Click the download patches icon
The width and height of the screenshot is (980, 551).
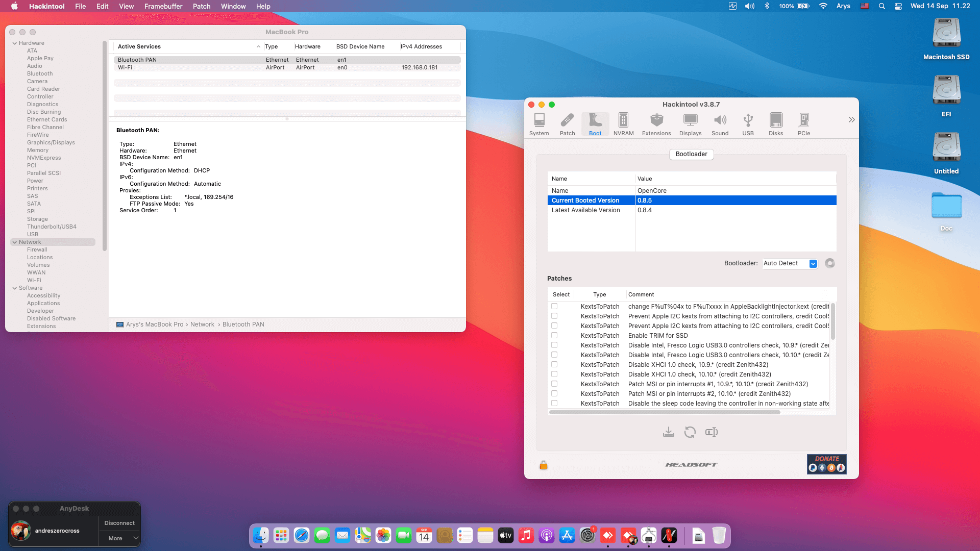coord(669,432)
